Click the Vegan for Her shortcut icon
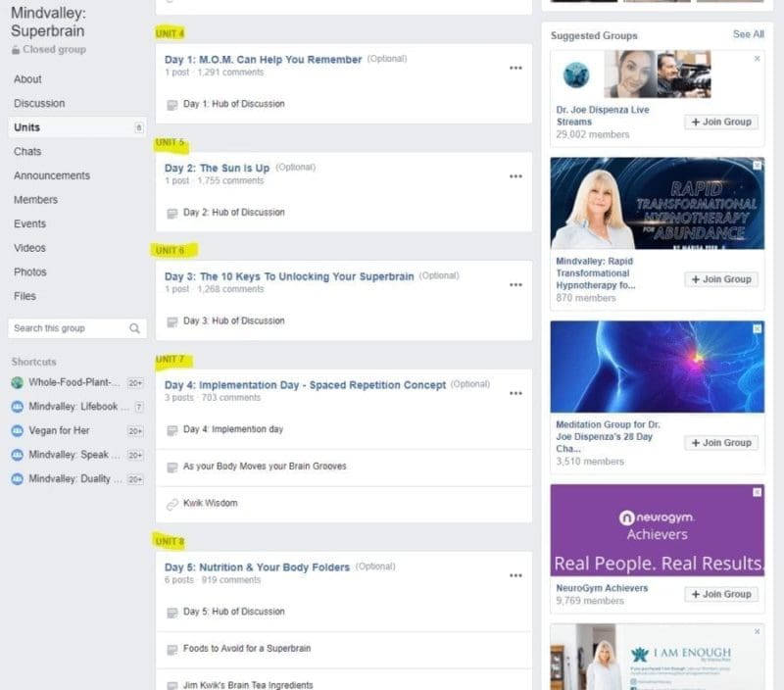784x690 pixels. click(18, 430)
